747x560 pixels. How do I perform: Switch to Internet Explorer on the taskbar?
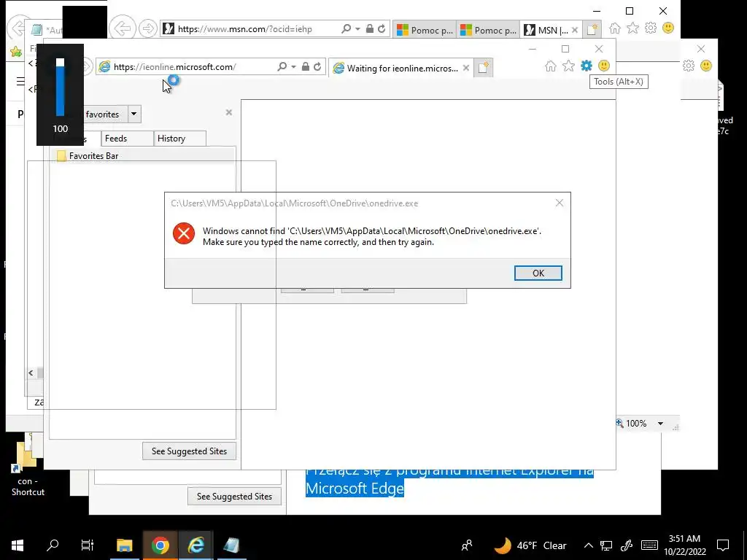tap(196, 545)
